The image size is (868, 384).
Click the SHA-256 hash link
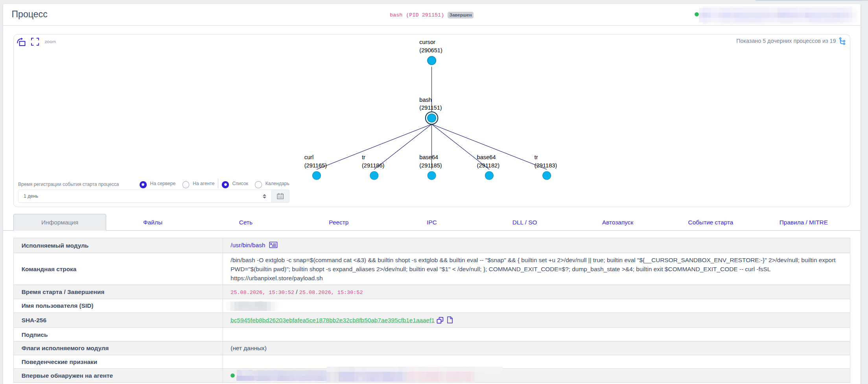click(332, 320)
